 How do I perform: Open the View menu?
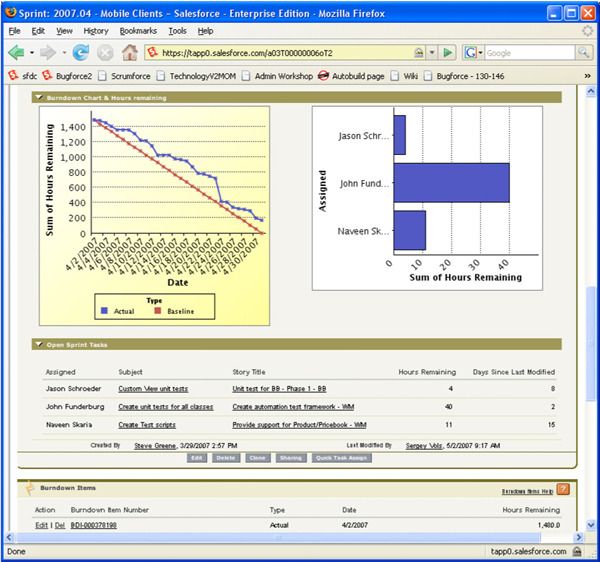[64, 31]
